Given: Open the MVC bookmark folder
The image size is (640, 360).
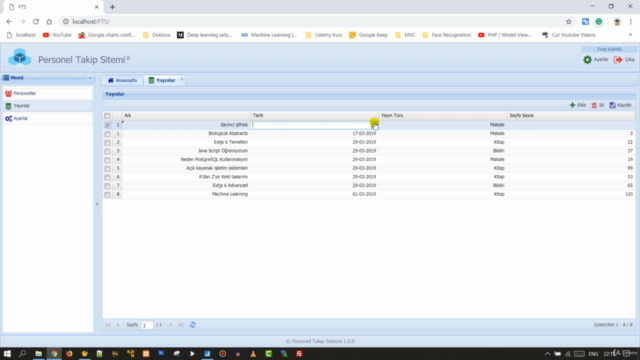Looking at the screenshot, I should (x=405, y=35).
